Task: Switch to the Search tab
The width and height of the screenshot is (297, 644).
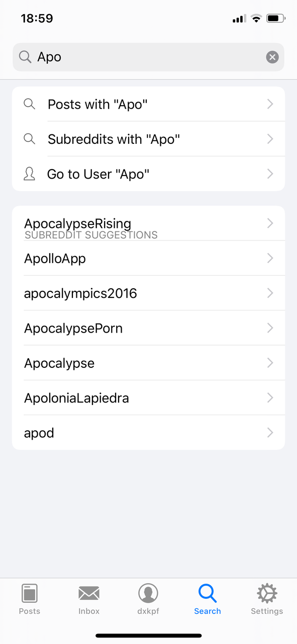Action: 208,599
